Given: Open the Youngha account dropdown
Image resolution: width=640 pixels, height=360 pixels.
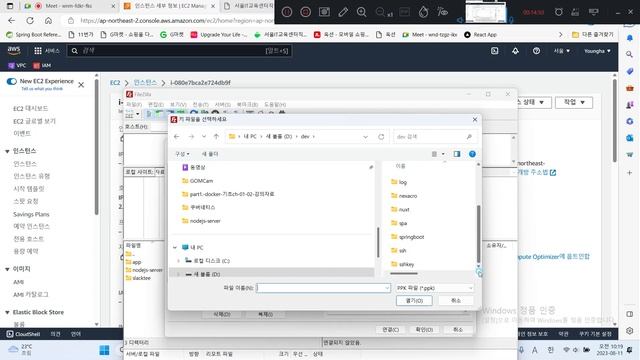Looking at the screenshot, I should click(x=597, y=51).
